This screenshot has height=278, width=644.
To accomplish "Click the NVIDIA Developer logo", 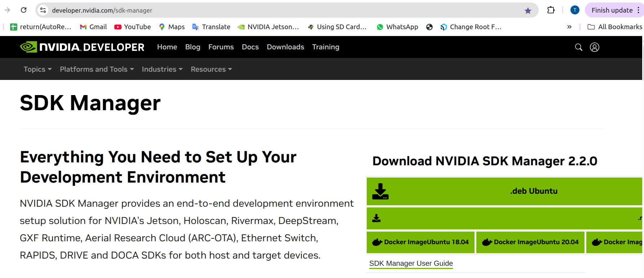I will tap(82, 47).
